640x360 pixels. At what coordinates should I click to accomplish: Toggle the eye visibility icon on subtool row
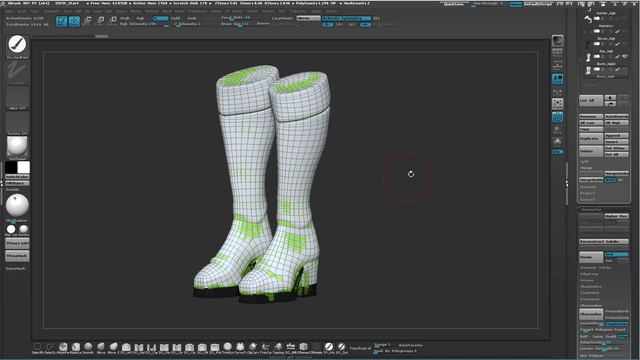pyautogui.click(x=625, y=56)
